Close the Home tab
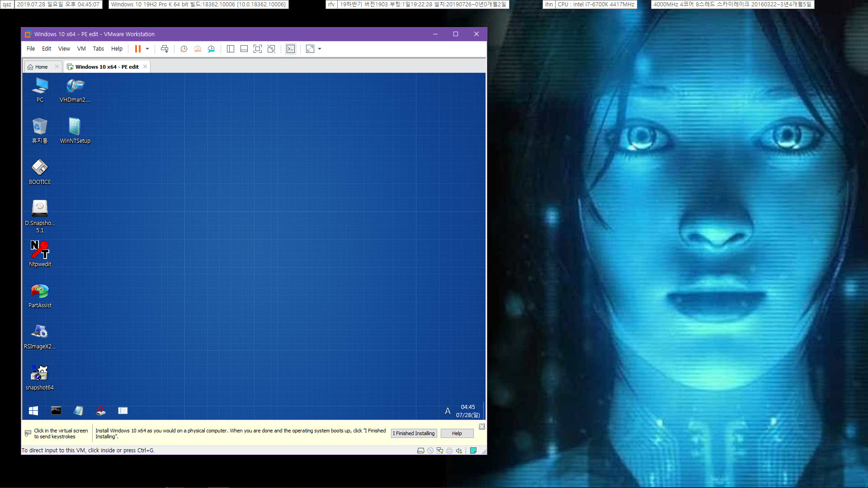 tap(57, 66)
